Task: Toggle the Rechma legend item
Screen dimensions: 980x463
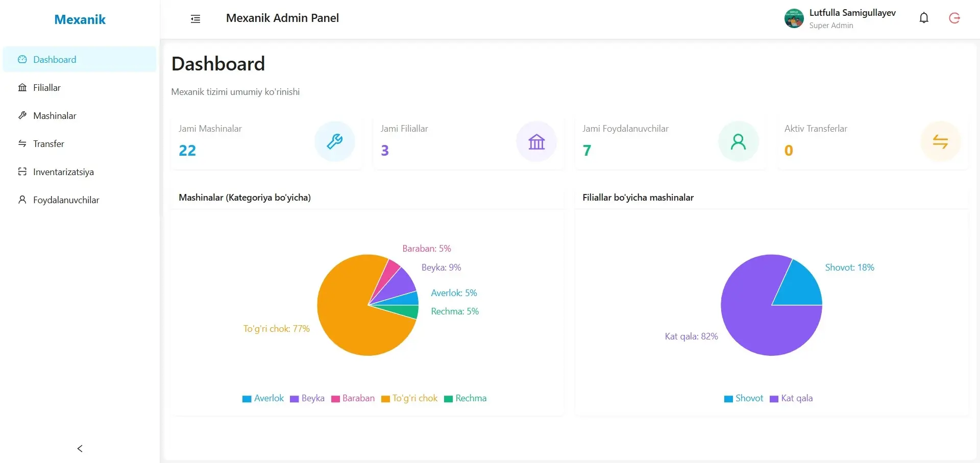Action: 465,398
